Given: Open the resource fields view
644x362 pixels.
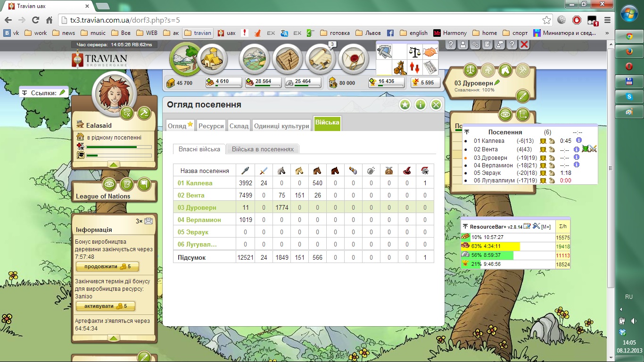Looking at the screenshot, I should click(x=185, y=59).
